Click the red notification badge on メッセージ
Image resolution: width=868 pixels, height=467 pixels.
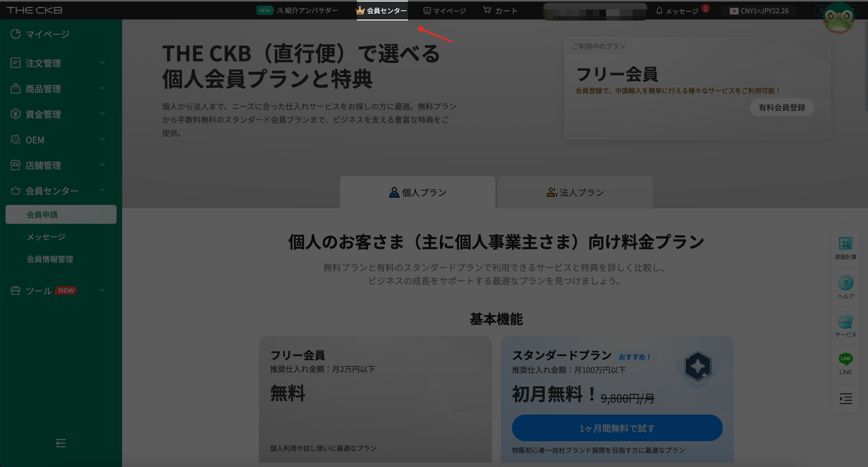pyautogui.click(x=706, y=8)
